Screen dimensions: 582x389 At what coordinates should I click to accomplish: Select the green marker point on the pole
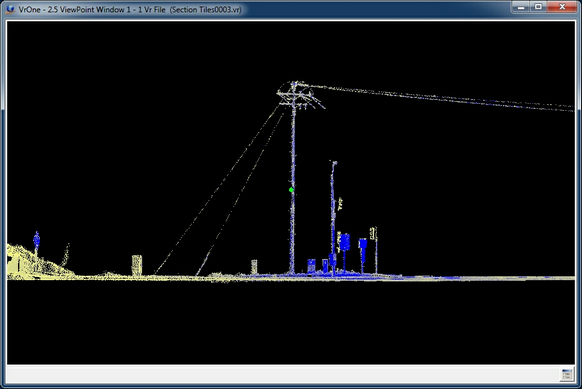291,190
